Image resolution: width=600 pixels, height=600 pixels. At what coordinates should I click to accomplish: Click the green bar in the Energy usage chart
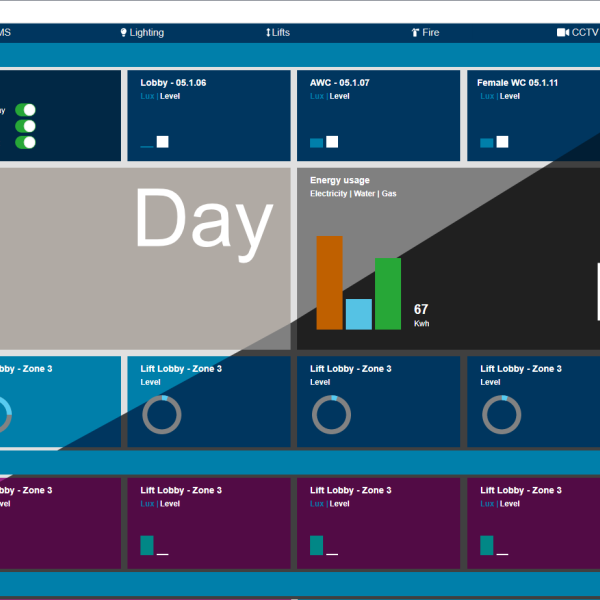[x=388, y=294]
